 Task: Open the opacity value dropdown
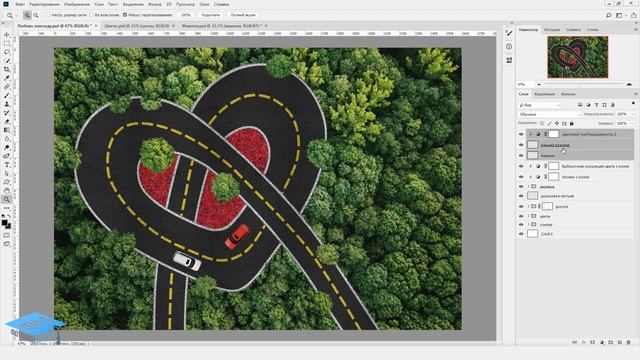(633, 115)
